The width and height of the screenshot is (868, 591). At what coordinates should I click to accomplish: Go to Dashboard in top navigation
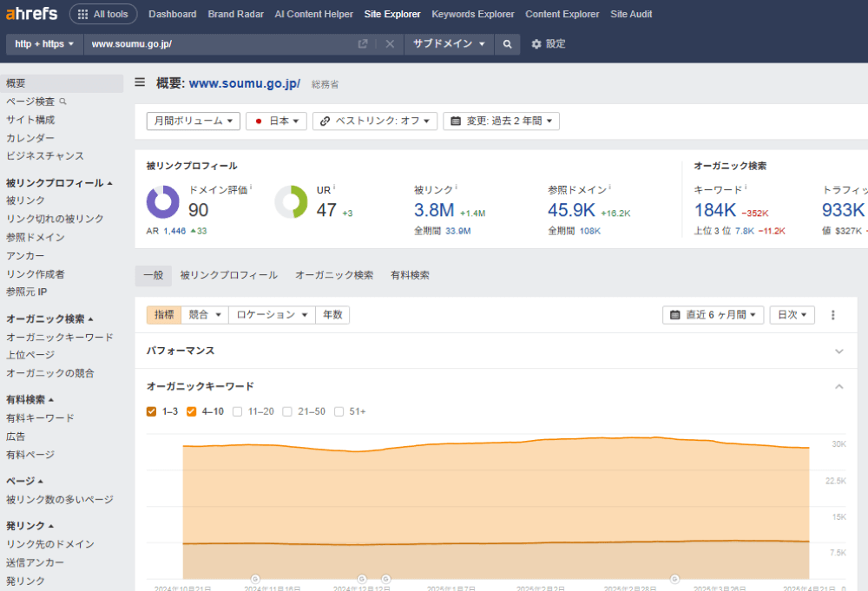[x=172, y=15]
